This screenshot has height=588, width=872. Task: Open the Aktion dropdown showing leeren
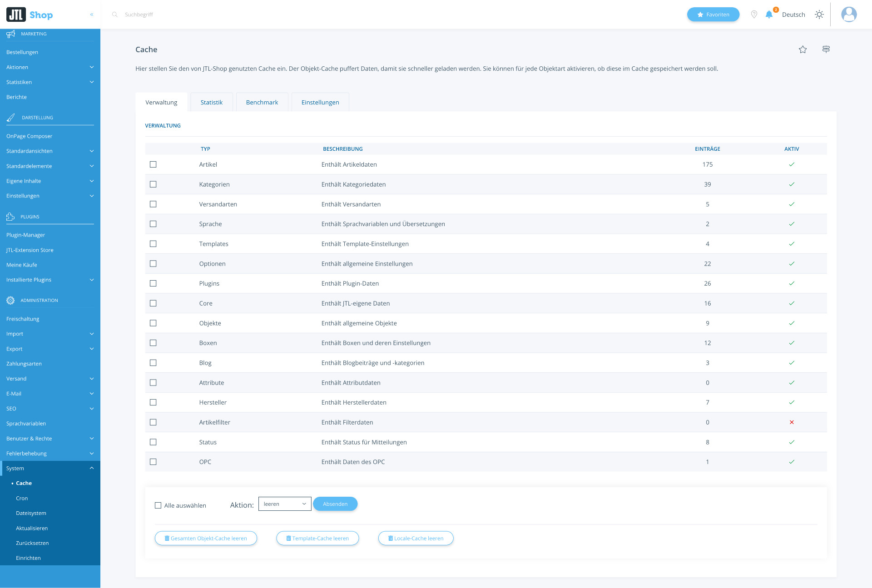pos(285,504)
